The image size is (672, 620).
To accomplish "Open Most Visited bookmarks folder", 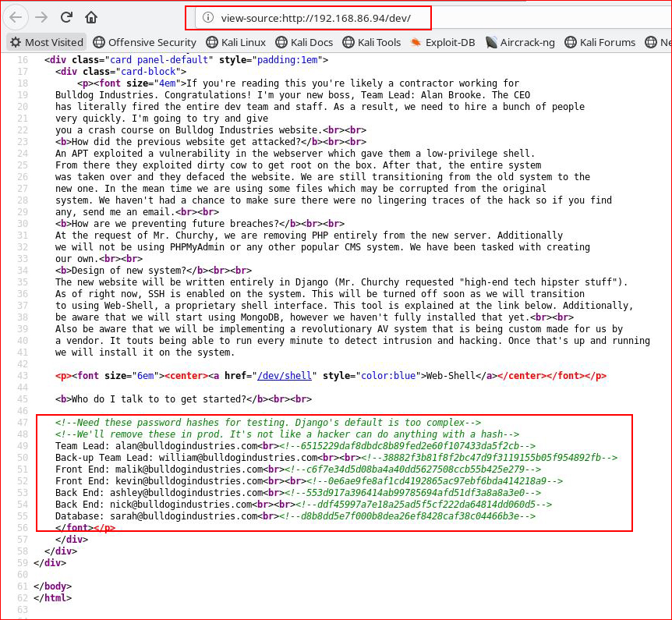I will [47, 42].
